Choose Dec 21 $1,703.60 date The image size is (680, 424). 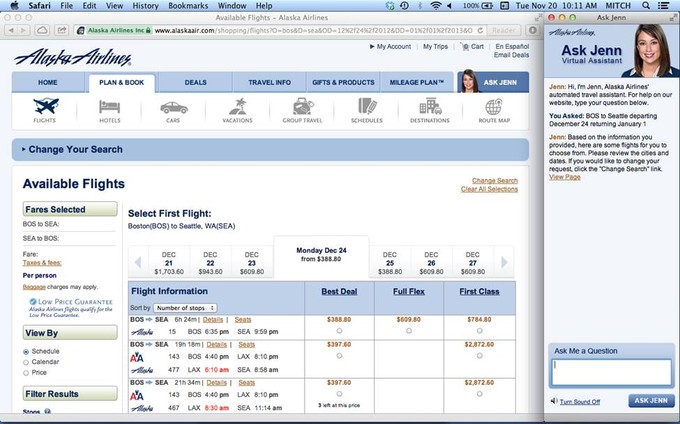169,263
